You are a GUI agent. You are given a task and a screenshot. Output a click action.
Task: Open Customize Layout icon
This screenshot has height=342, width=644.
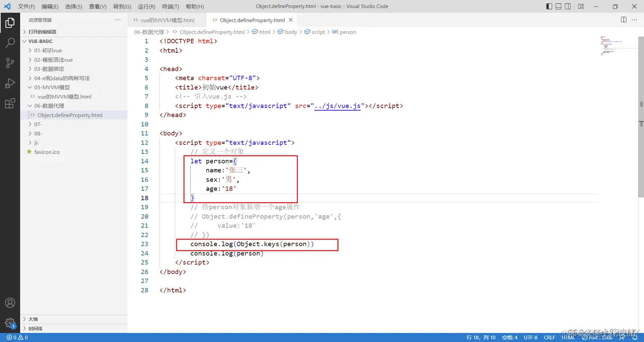coord(581,7)
